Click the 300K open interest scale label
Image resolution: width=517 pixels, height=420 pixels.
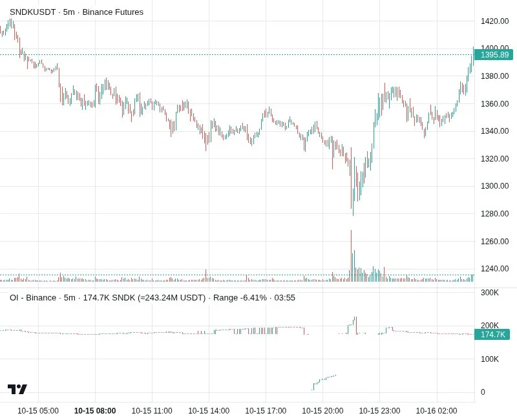click(490, 293)
